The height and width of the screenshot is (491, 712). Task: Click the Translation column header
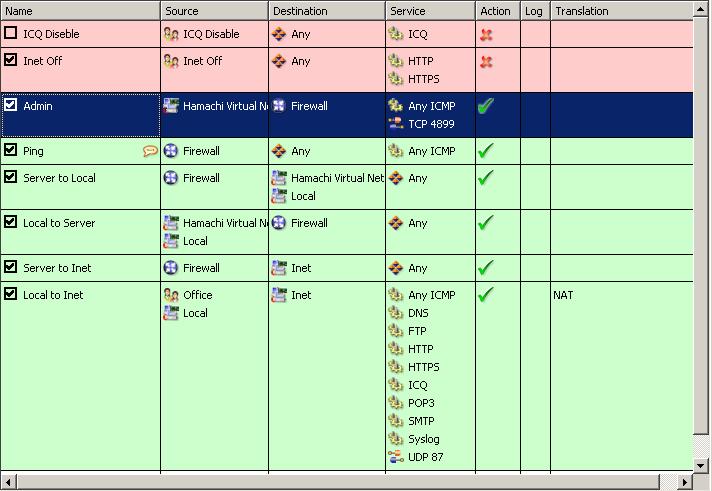620,11
